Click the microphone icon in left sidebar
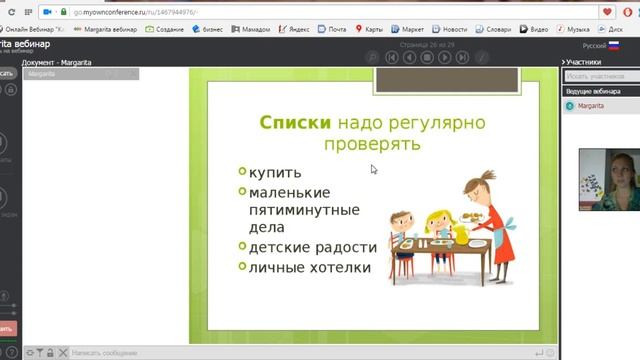Image resolution: width=640 pixels, height=360 pixels. pyautogui.click(x=4, y=296)
